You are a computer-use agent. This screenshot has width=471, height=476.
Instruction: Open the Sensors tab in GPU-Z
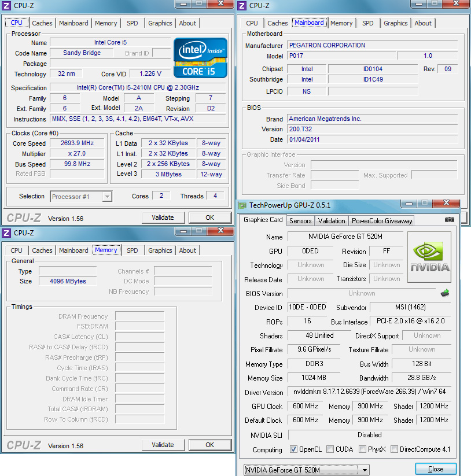pyautogui.click(x=300, y=220)
